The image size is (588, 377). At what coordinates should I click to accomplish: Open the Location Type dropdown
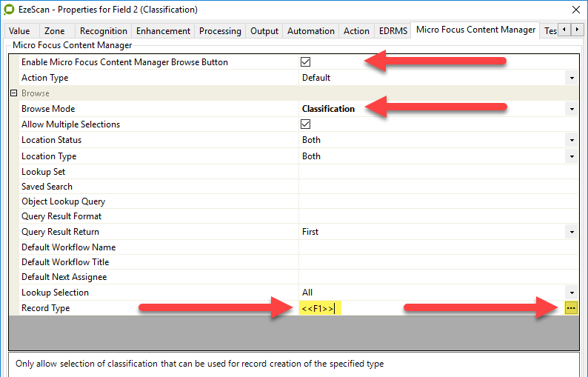(571, 156)
